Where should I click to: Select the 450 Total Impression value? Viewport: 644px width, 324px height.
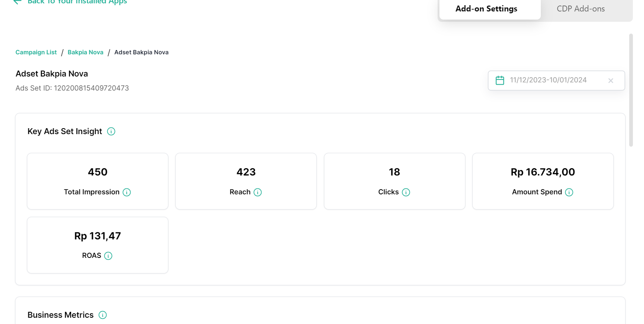click(x=98, y=172)
